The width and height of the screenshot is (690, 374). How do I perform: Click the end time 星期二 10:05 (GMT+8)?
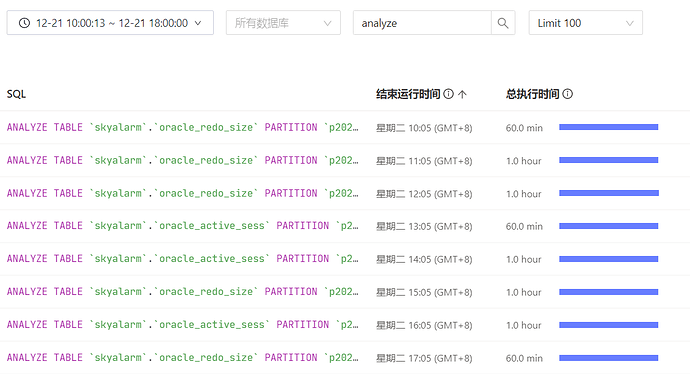coord(424,128)
